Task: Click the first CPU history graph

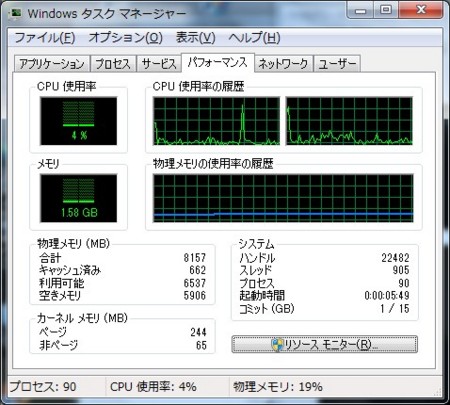Action: [x=216, y=121]
